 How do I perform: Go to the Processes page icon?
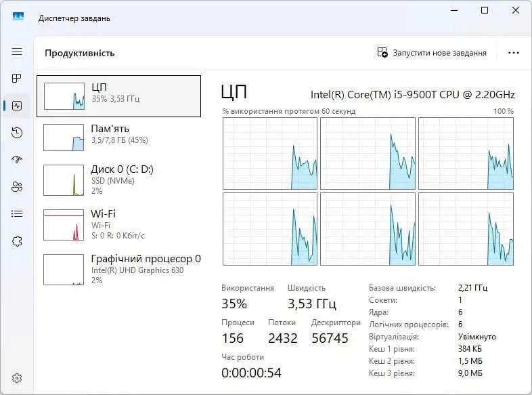(17, 79)
